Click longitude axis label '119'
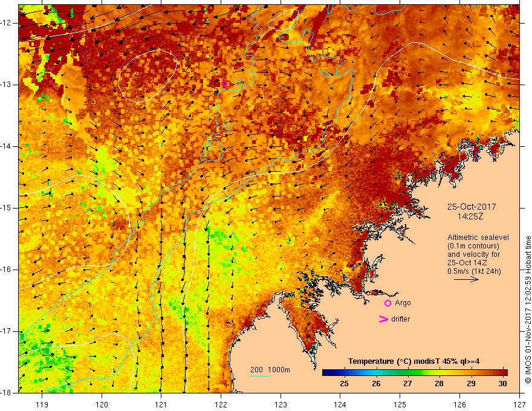 coord(42,404)
